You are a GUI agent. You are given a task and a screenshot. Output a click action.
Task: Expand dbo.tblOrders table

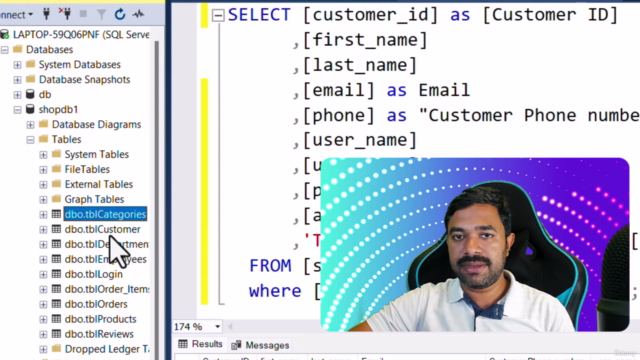coord(43,304)
